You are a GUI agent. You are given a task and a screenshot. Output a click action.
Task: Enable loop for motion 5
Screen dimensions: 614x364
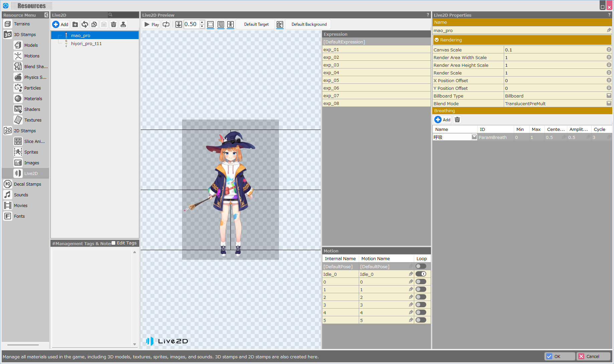pyautogui.click(x=421, y=320)
